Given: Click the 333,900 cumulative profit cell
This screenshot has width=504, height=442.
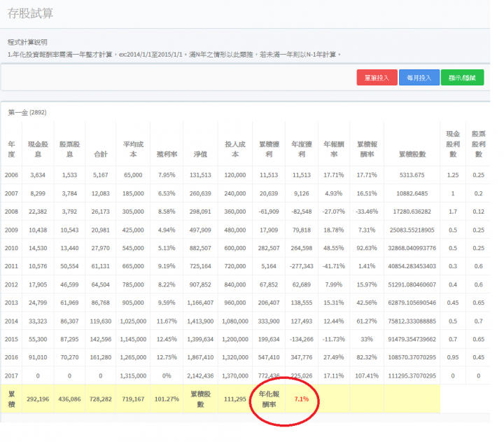Looking at the screenshot, I should (269, 321).
